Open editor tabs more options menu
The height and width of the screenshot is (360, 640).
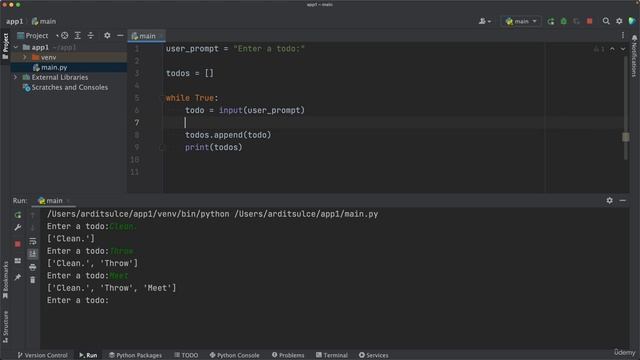coord(623,36)
